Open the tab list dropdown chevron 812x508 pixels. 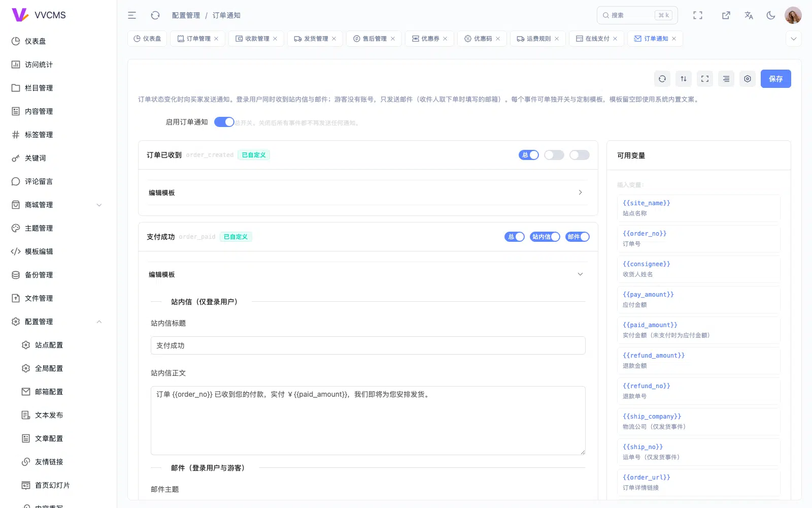(x=794, y=39)
